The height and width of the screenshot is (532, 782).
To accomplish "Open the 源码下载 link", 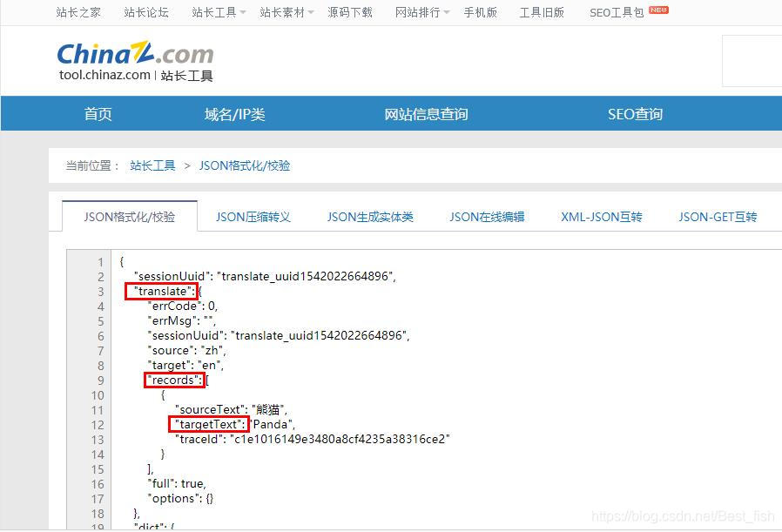I will pos(349,12).
